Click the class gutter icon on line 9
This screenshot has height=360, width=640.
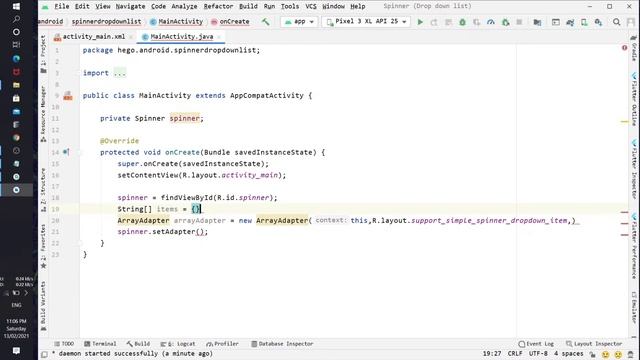[68, 96]
